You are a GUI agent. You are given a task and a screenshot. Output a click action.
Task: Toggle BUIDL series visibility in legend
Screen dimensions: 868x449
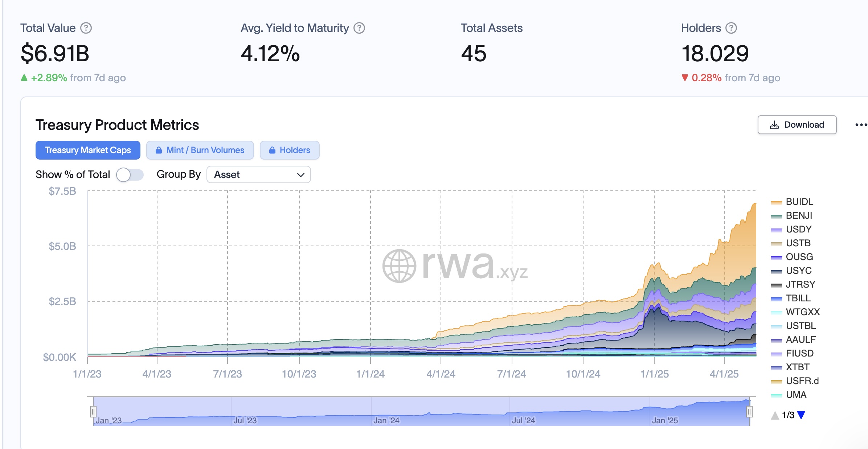click(x=799, y=202)
